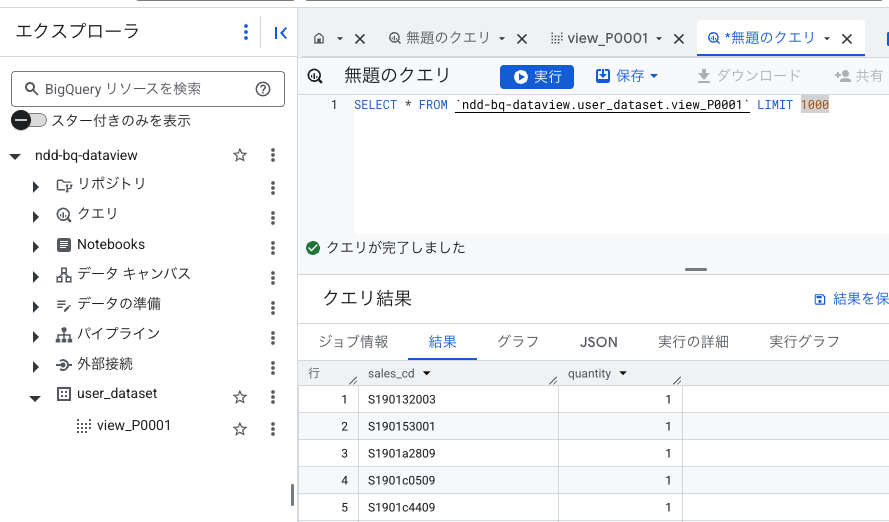Close the active *無題のクエリ tab
This screenshot has height=522, width=889.
[847, 39]
